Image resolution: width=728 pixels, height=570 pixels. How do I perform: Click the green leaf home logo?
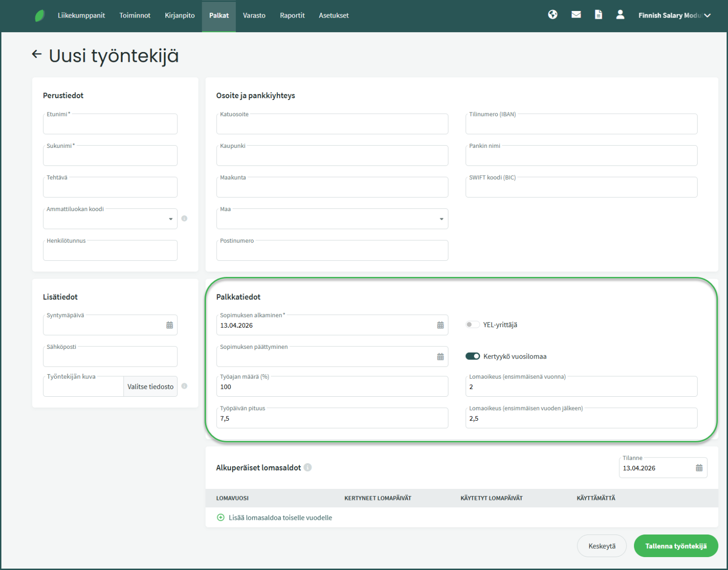(x=40, y=16)
